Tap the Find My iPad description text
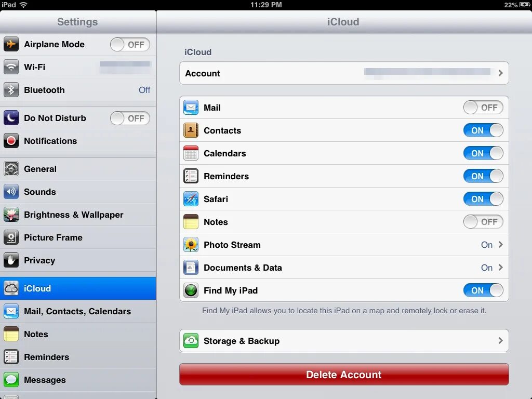Viewport: 532px width, 399px height. click(x=344, y=311)
